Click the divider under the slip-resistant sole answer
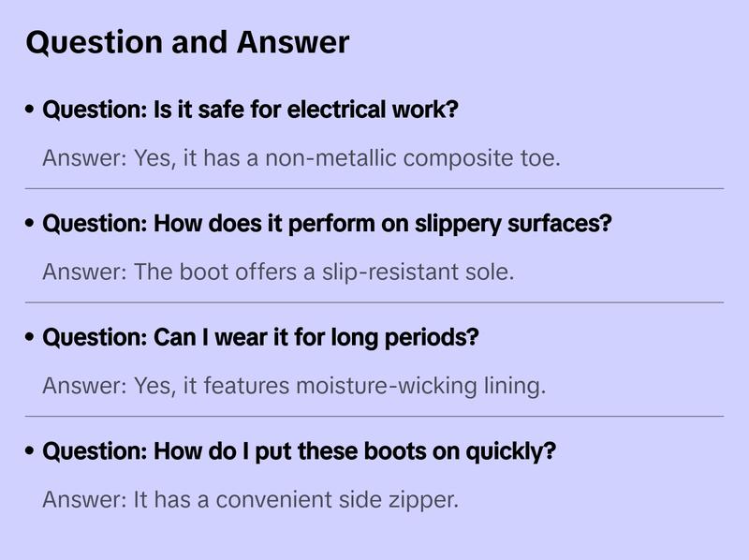Viewport: 749px width, 560px height. [374, 302]
